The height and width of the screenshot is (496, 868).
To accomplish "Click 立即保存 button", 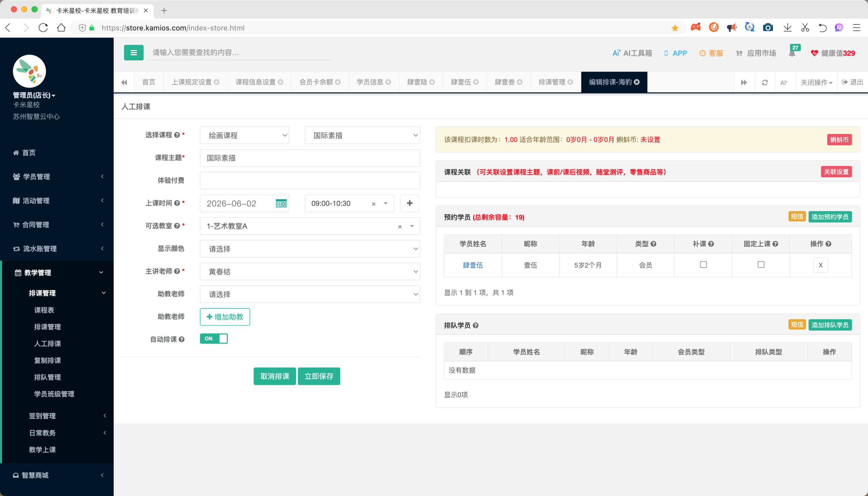I will (319, 376).
